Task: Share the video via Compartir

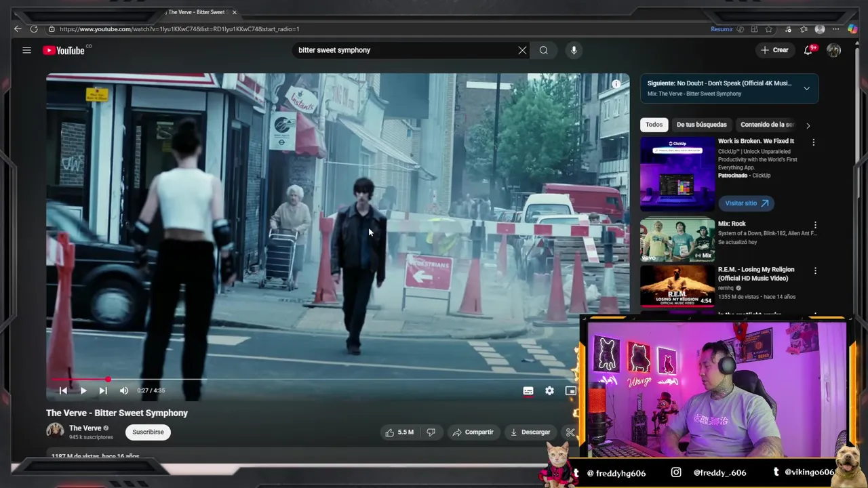Action: [x=473, y=432]
